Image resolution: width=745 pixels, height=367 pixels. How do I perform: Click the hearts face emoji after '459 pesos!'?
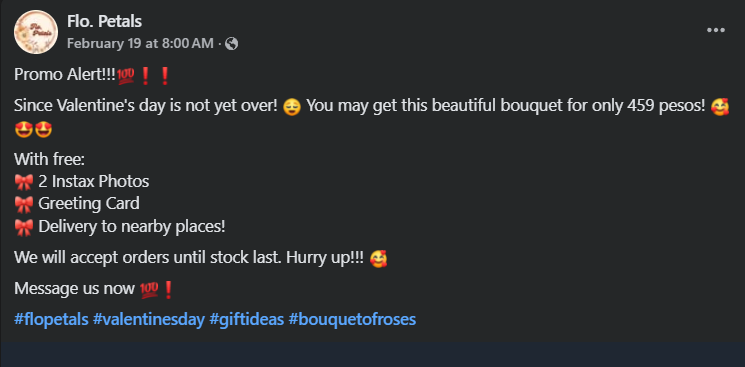[720, 106]
